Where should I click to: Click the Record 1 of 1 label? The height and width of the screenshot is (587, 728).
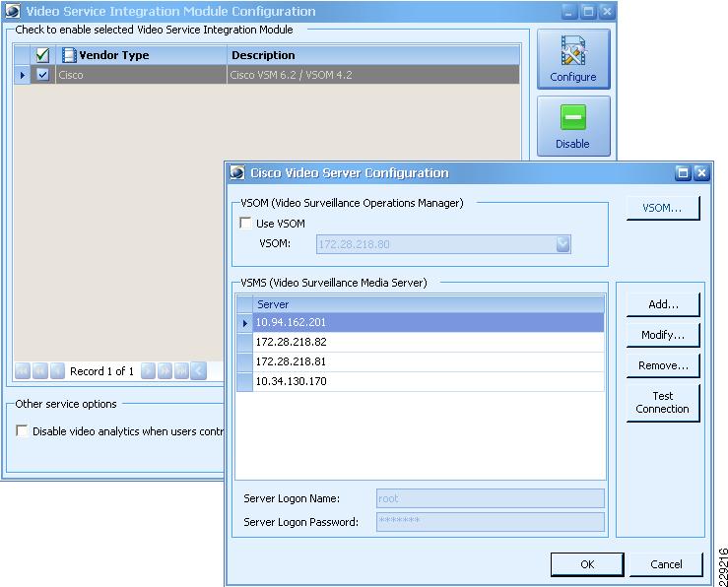point(101,371)
